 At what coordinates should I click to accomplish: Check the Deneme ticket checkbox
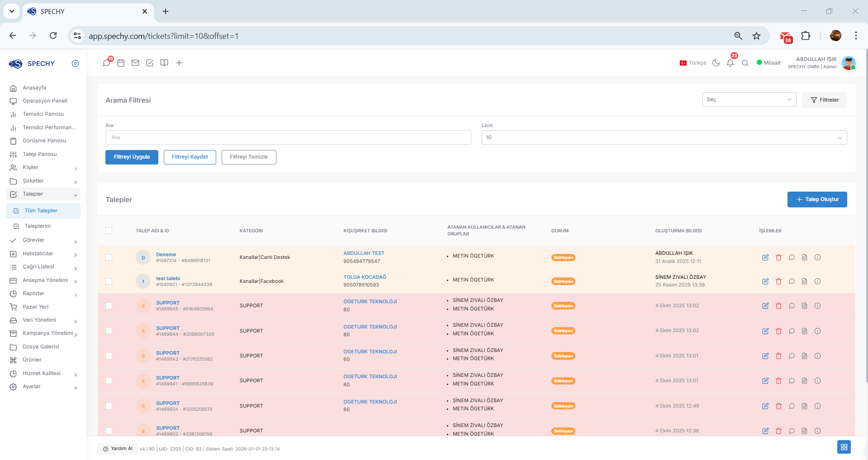[x=109, y=258]
